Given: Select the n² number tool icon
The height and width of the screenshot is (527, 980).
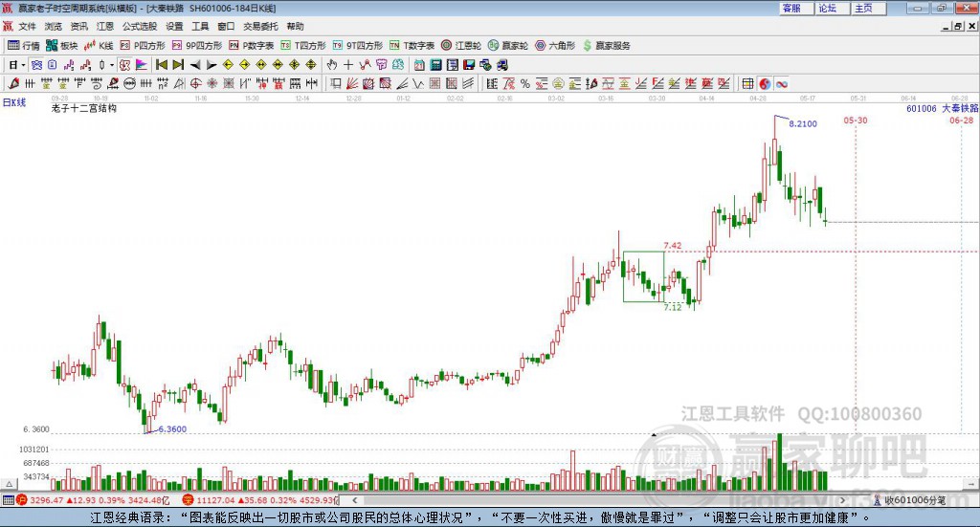Looking at the screenshot, I should pyautogui.click(x=163, y=83).
